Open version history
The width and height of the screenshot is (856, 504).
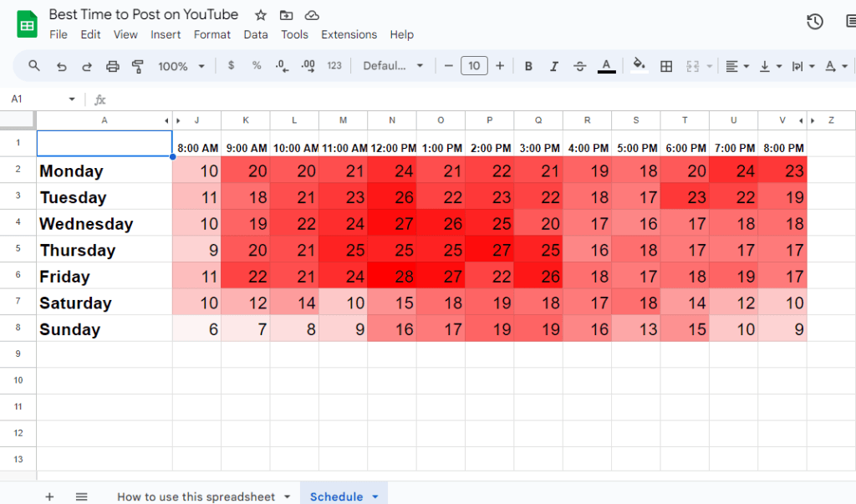[815, 22]
